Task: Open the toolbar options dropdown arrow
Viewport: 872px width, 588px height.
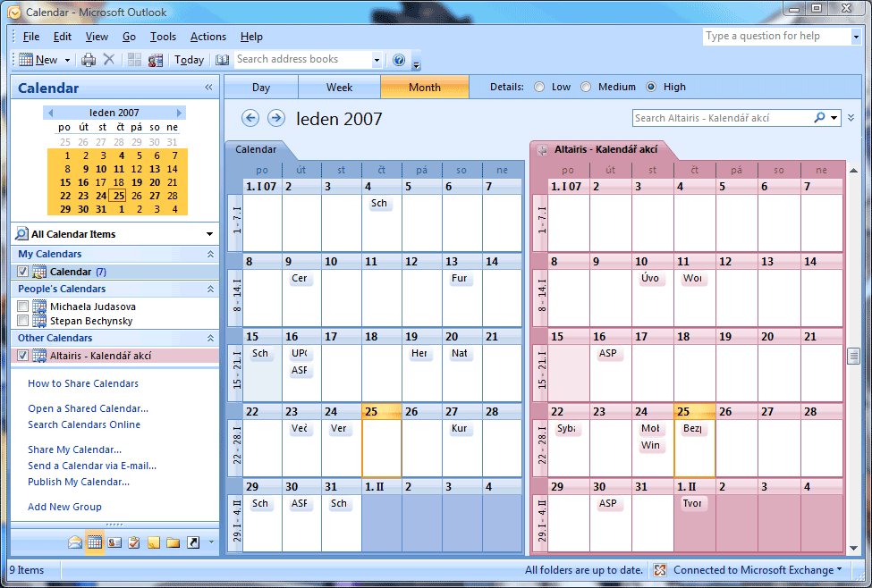Action: click(x=416, y=65)
